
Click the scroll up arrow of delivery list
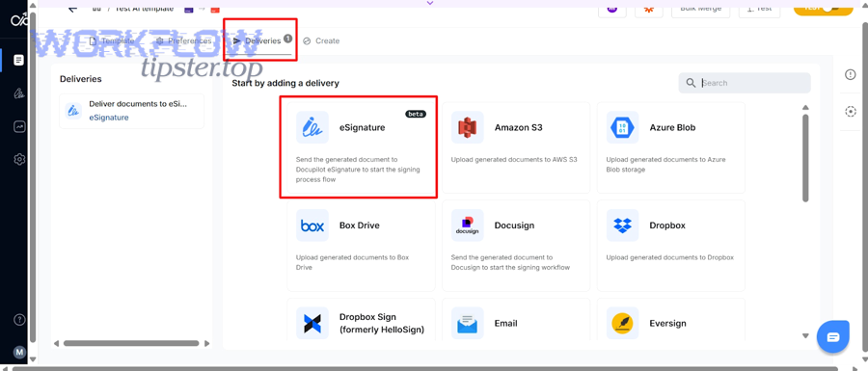805,107
